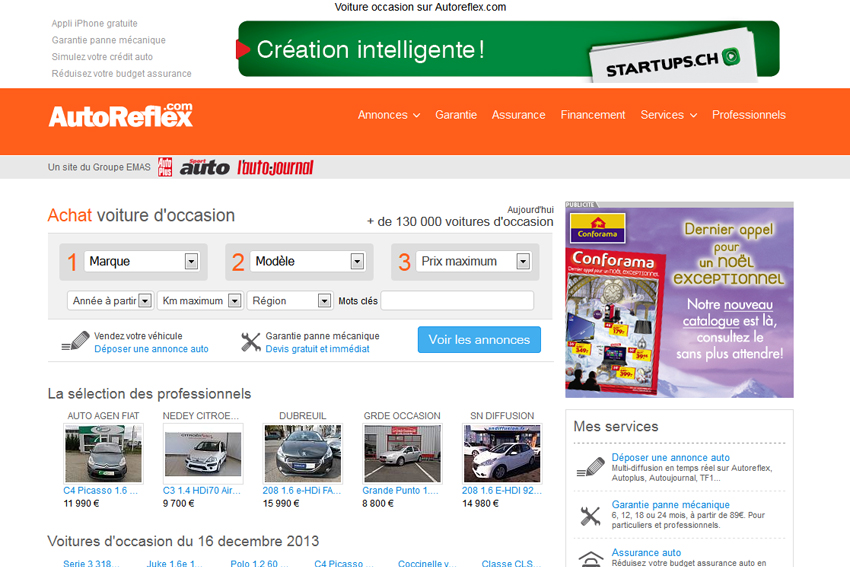Focus the Mots clés input field
The height and width of the screenshot is (567, 850).
tap(457, 301)
